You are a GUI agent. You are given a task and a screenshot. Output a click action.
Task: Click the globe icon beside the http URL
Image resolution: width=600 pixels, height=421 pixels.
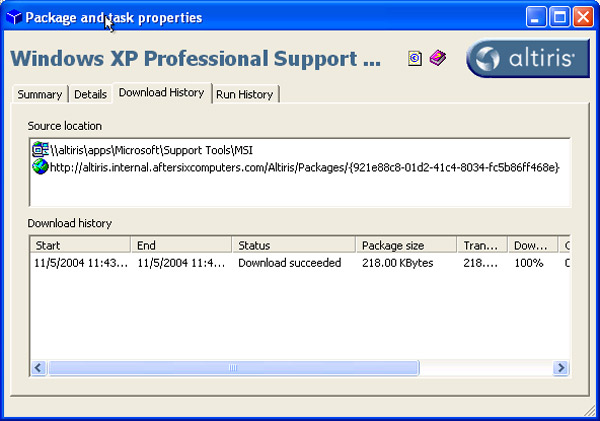40,167
